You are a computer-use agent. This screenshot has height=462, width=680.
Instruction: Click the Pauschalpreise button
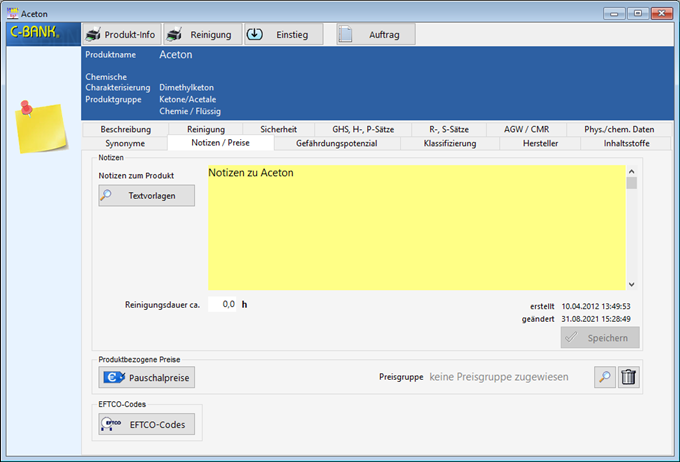[146, 377]
